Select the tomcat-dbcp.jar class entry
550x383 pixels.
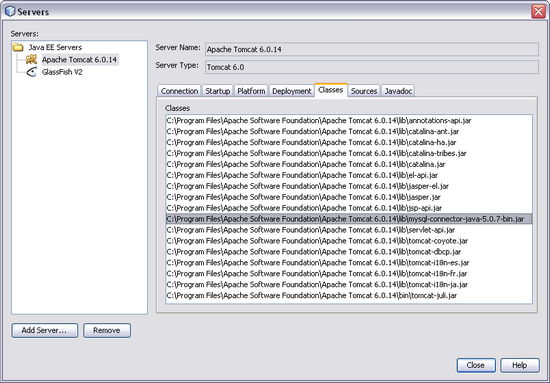pyautogui.click(x=349, y=252)
